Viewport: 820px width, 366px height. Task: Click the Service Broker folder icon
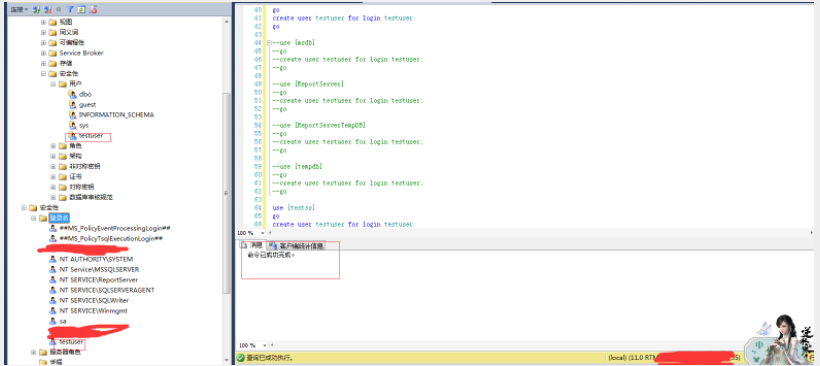pos(52,53)
